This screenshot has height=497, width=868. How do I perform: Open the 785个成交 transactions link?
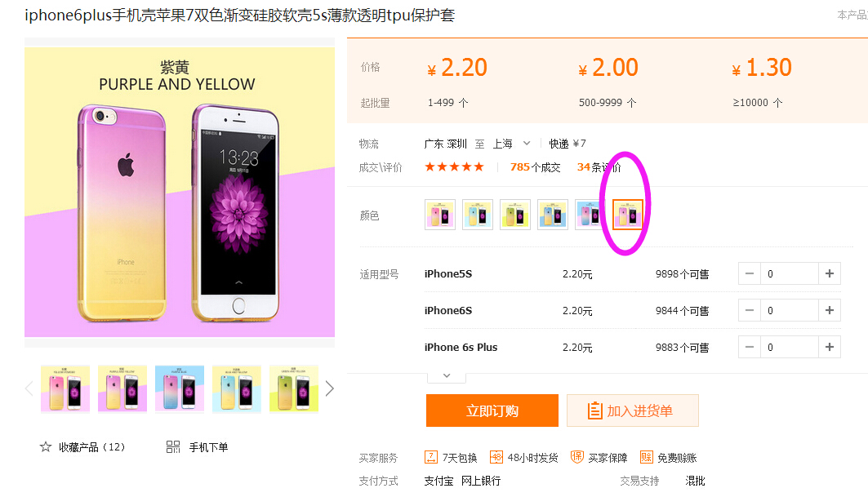tap(536, 167)
